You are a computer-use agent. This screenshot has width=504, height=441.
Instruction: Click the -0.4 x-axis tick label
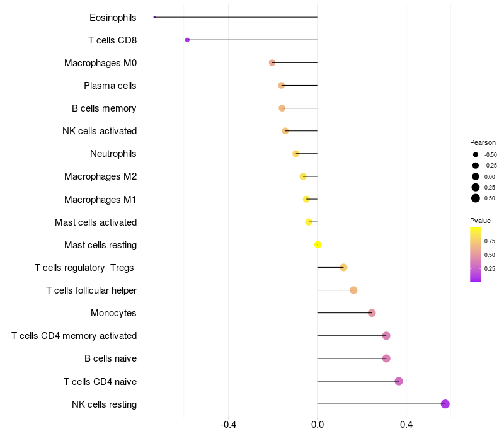228,425
